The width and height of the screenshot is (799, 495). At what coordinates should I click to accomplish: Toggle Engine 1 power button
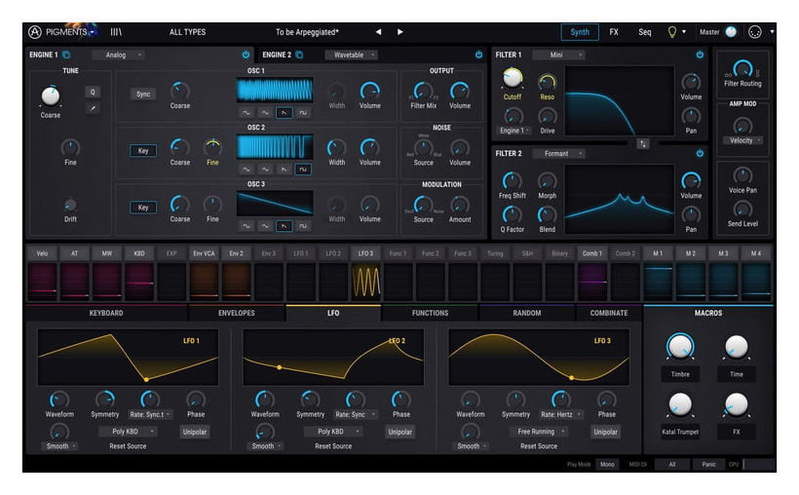coord(246,55)
